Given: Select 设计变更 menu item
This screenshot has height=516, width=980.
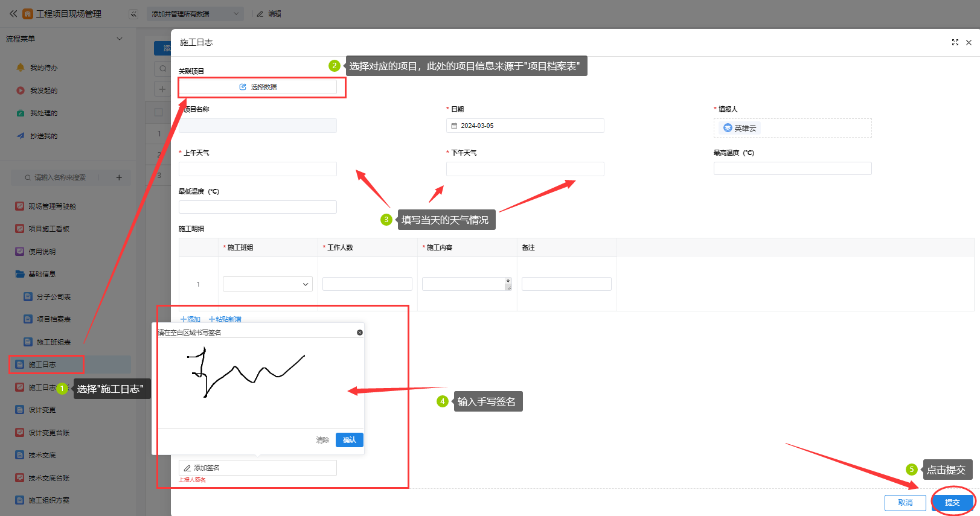Looking at the screenshot, I should 42,410.
